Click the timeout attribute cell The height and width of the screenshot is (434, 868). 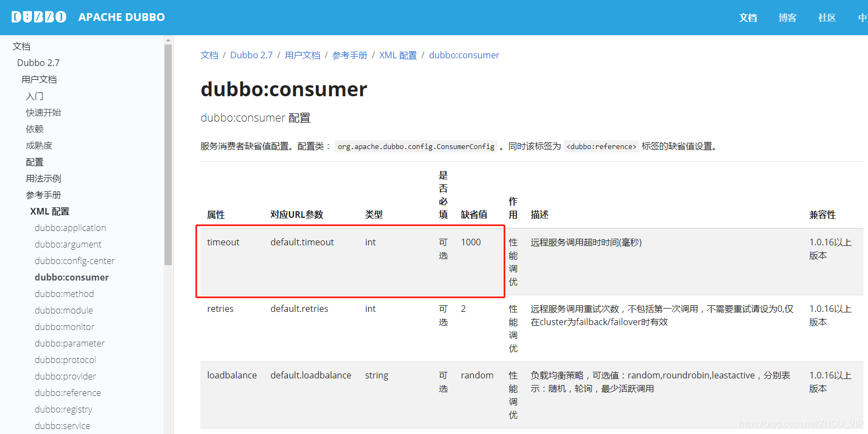223,242
